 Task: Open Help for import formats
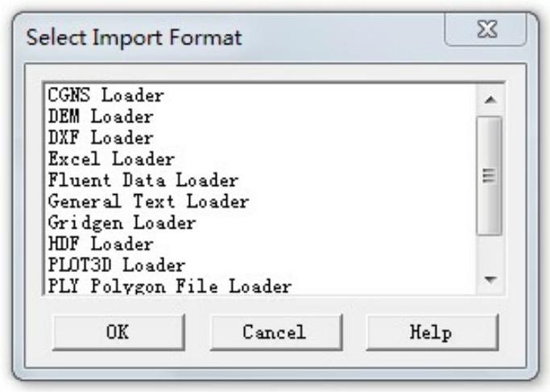pyautogui.click(x=432, y=332)
